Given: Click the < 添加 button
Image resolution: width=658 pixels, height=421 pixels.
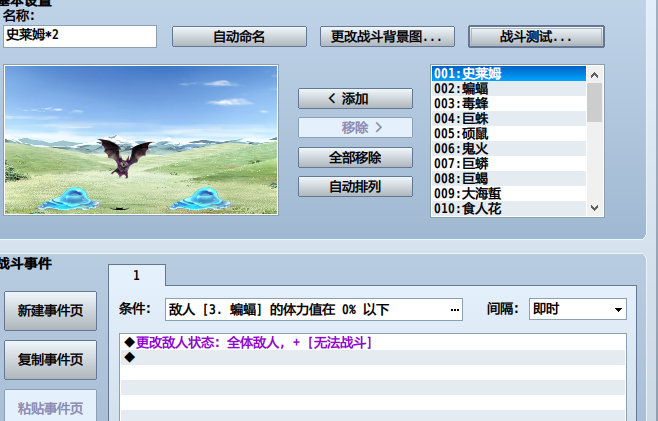Looking at the screenshot, I should pyautogui.click(x=355, y=99).
